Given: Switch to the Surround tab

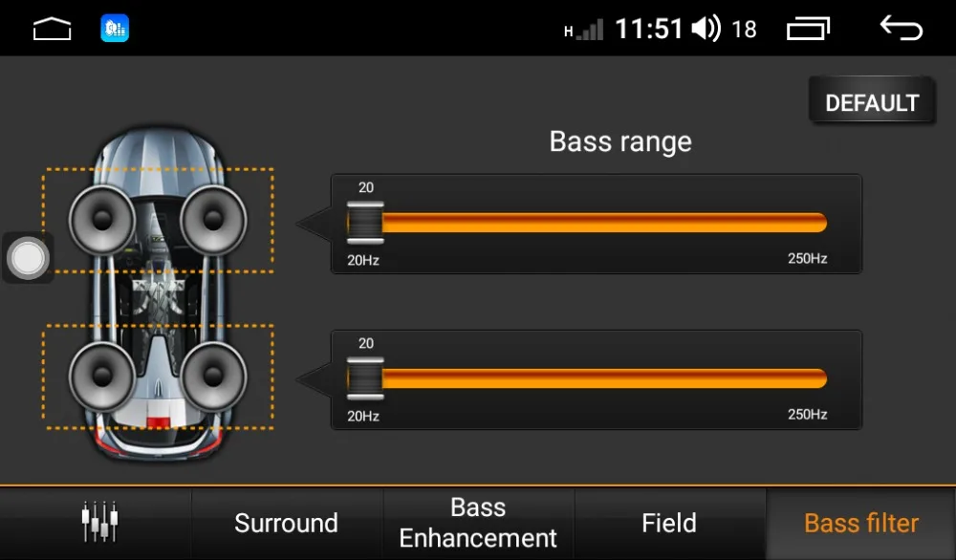Looking at the screenshot, I should 286,523.
